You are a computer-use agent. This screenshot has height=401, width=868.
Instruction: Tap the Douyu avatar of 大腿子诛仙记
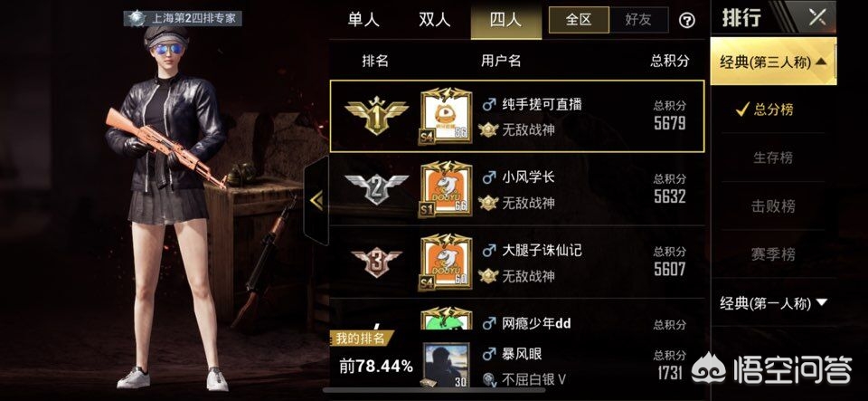point(446,262)
